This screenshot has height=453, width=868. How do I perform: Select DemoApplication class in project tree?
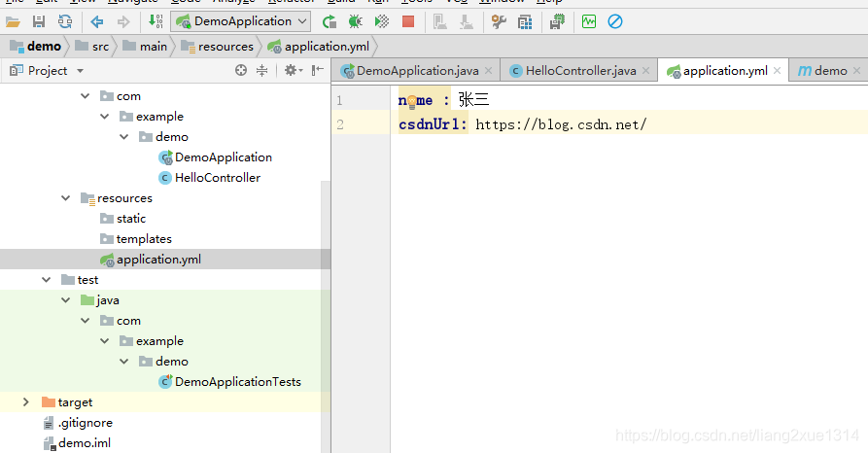pyautogui.click(x=216, y=157)
